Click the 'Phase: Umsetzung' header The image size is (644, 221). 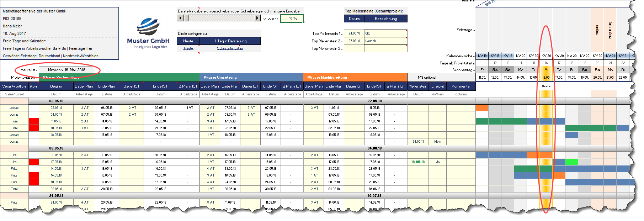pos(251,77)
